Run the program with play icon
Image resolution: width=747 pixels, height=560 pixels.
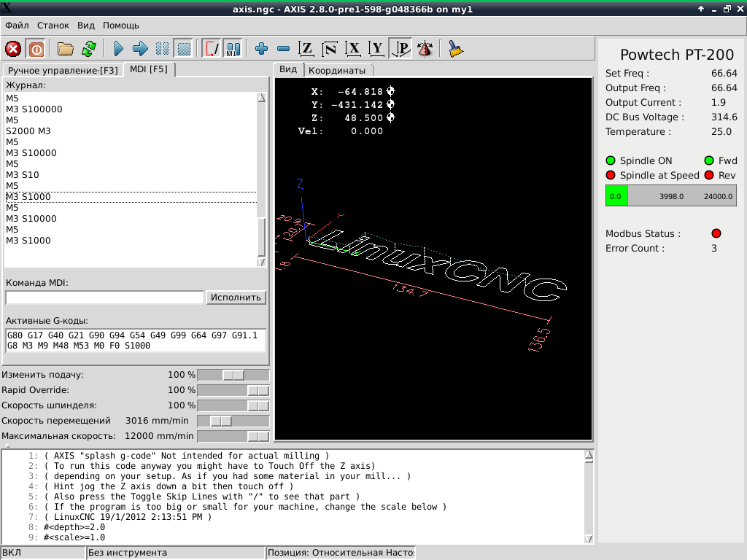tap(119, 49)
